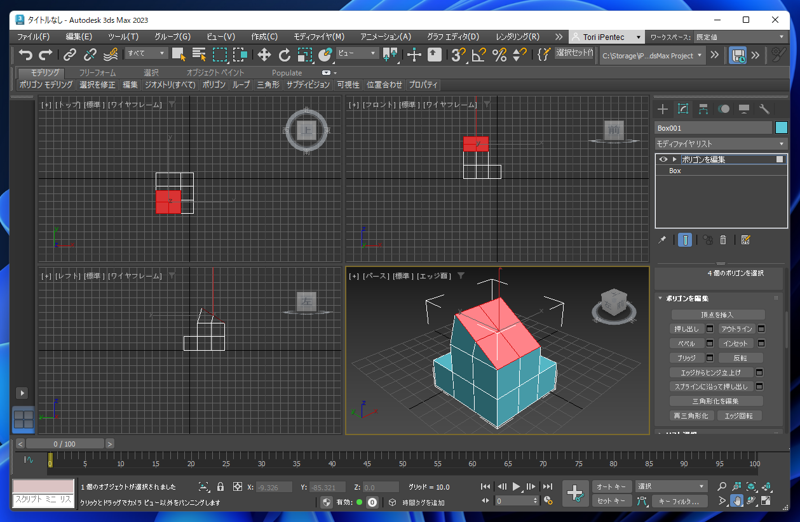Open the reference coordinate system dropdown
Image resolution: width=800 pixels, height=522 pixels.
click(x=357, y=53)
